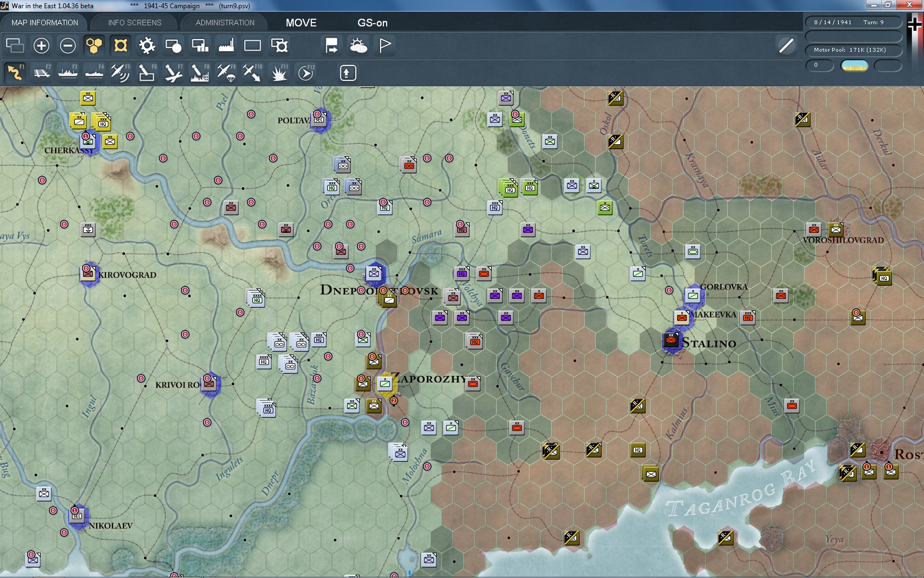This screenshot has width=924, height=578.
Task: Click the round diagonal-slash button
Action: point(787,45)
